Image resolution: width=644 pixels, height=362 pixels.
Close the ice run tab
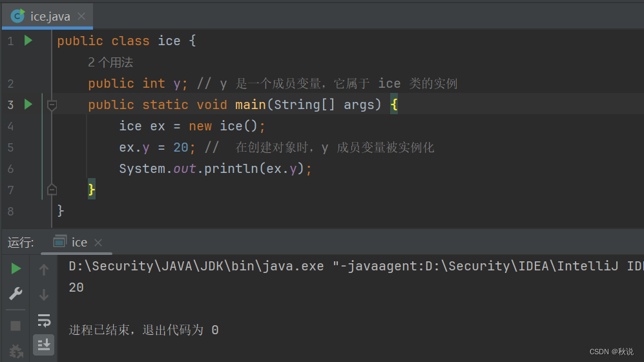coord(98,243)
